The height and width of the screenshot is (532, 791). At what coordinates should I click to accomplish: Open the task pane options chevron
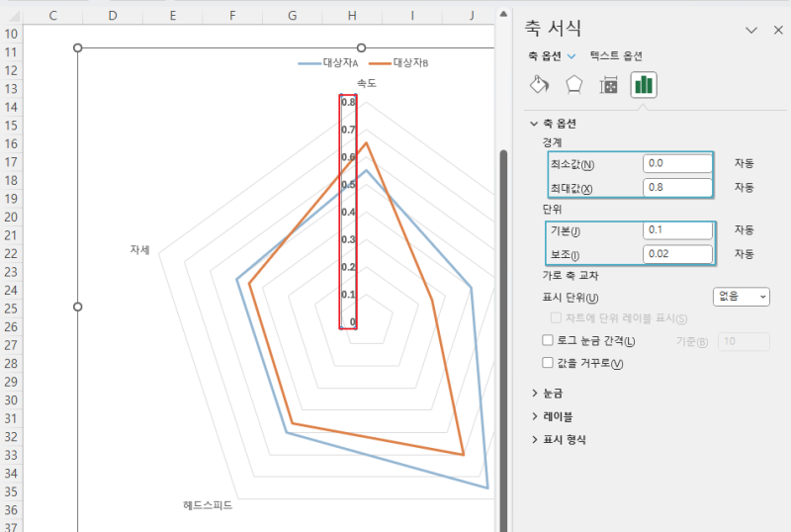pos(751,31)
